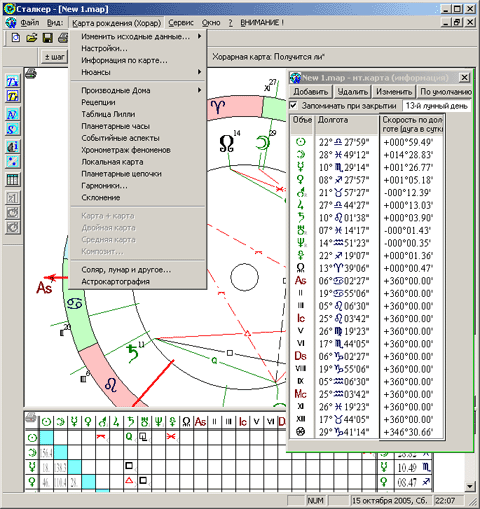Select the N sidebar tool icon
The image size is (480, 509).
(x=13, y=114)
